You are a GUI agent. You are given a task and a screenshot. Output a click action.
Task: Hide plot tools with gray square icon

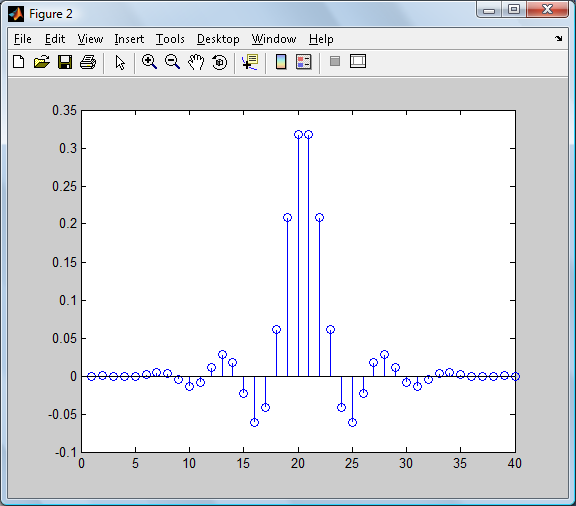point(335,61)
